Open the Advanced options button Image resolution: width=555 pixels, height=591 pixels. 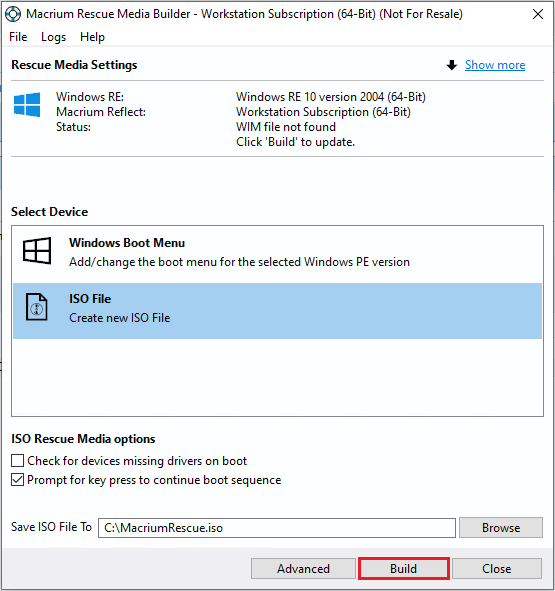303,568
